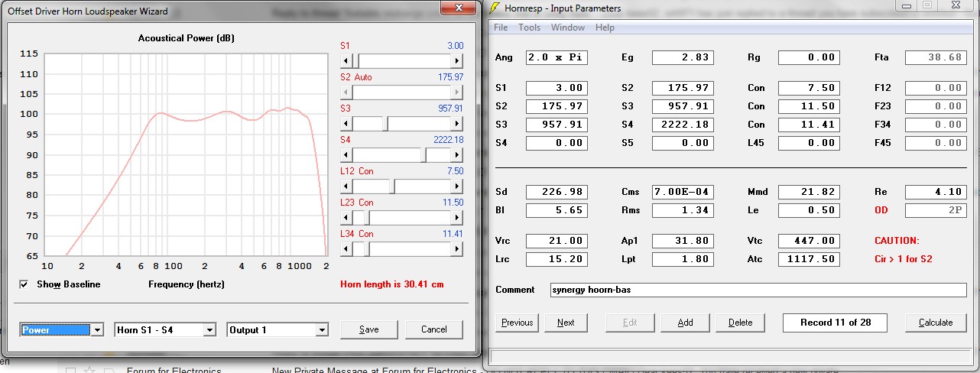Click the 'Horn length is 30.41 cm' text
Screen dimensions: 980x373
391,284
